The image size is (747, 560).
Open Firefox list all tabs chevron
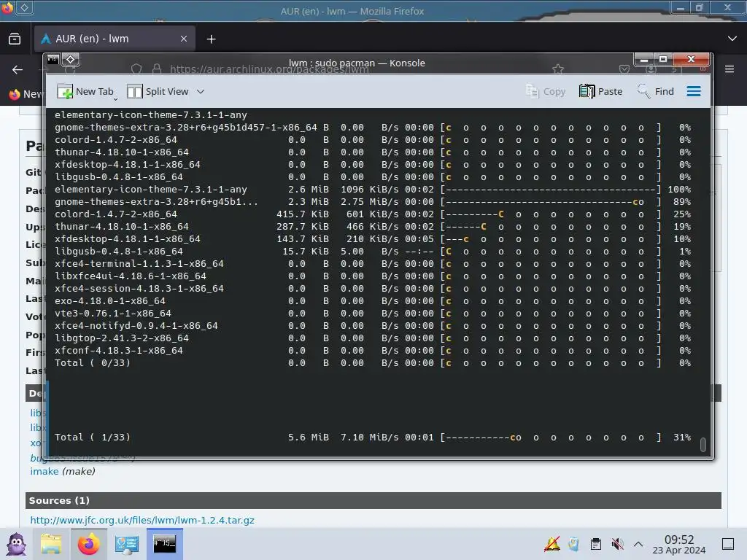point(732,39)
